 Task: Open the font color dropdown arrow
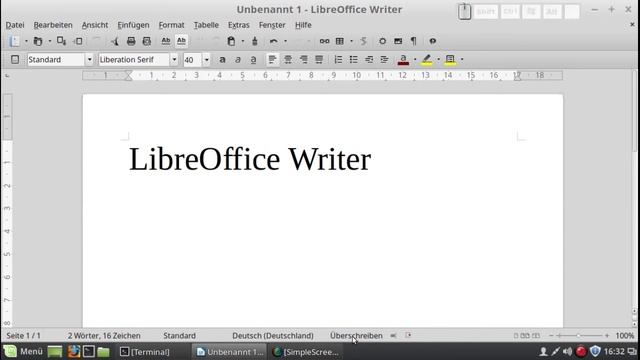point(415,60)
